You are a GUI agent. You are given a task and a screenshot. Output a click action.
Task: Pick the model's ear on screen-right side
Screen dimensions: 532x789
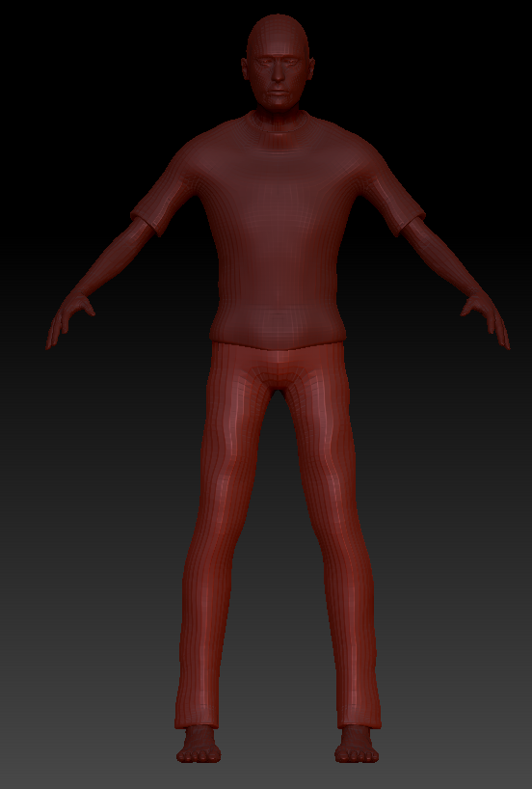click(311, 68)
